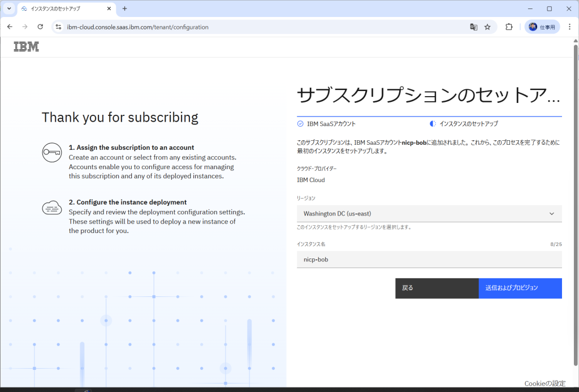Image resolution: width=579 pixels, height=392 pixels.
Task: Click '1. Assign the subscription to an account'
Action: 131,148
